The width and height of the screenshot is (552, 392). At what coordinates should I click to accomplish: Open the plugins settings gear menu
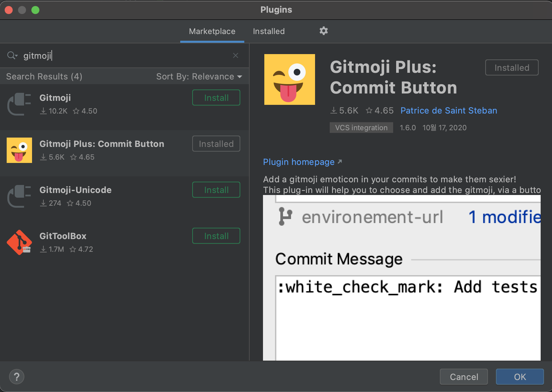pos(323,31)
